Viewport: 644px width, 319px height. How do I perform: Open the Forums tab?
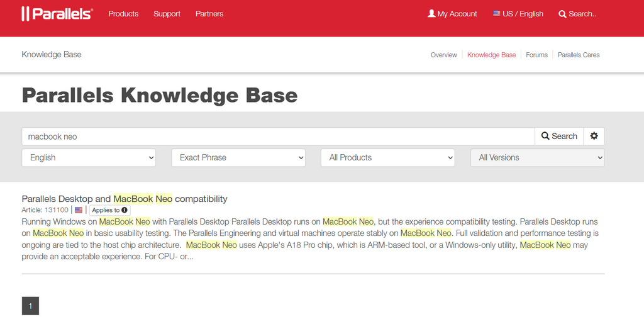coord(536,55)
